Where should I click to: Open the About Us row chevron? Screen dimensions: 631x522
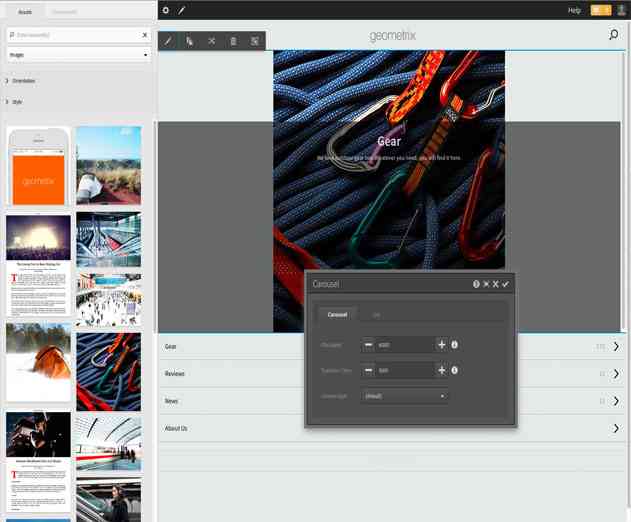pos(616,428)
